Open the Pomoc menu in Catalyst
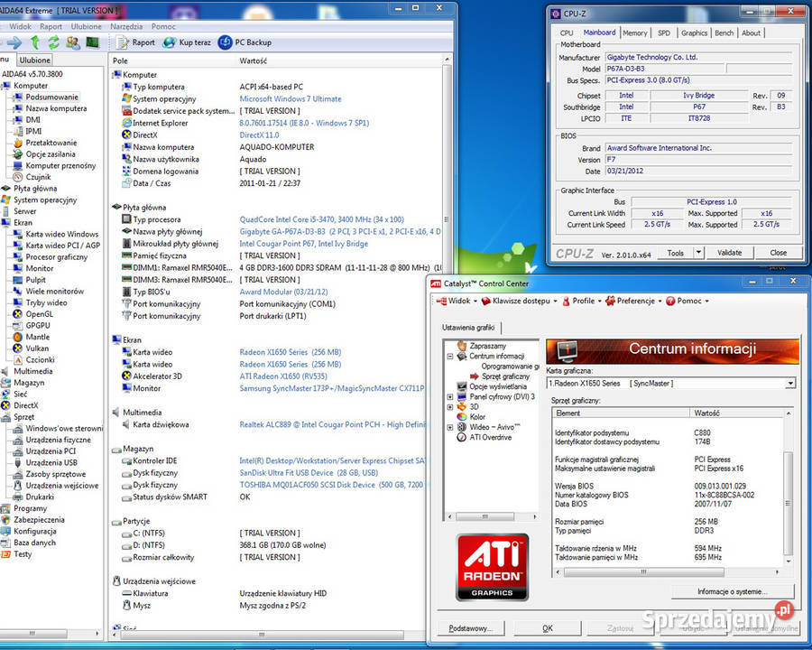812x650 pixels. coord(687,301)
